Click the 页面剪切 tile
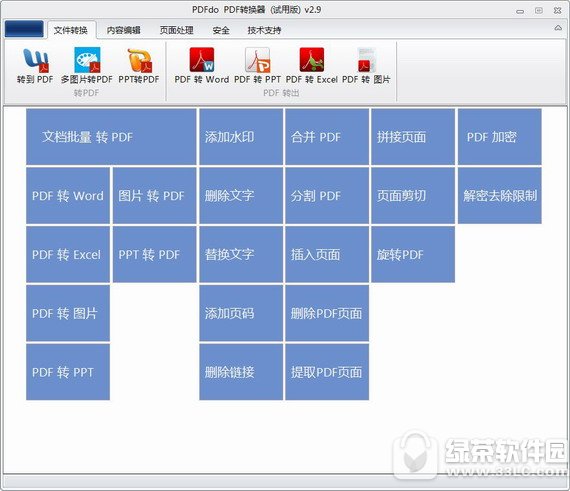Viewport: 570px width, 491px height. (413, 196)
